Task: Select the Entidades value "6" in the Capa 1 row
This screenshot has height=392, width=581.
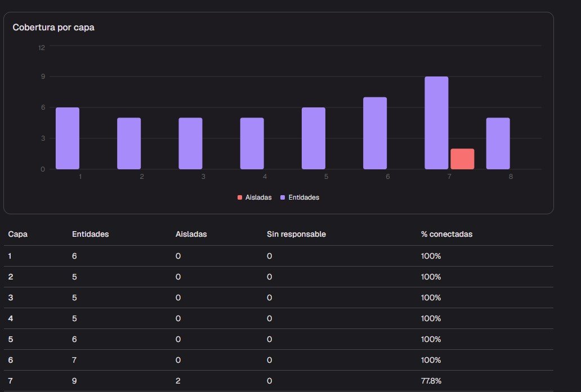Action: (74, 256)
